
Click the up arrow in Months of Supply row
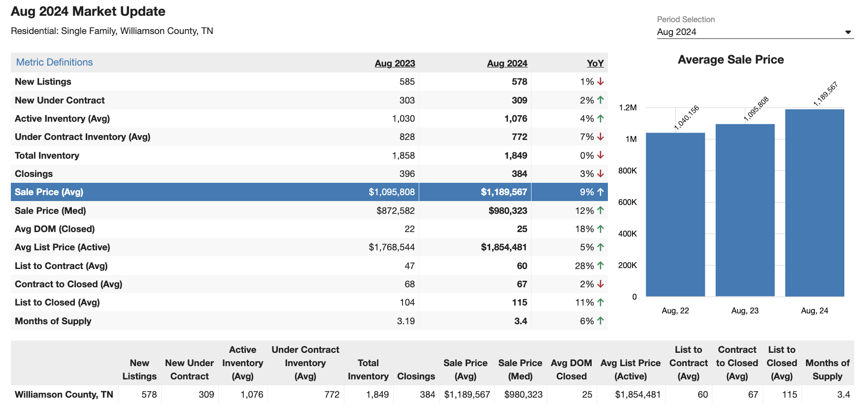click(601, 321)
